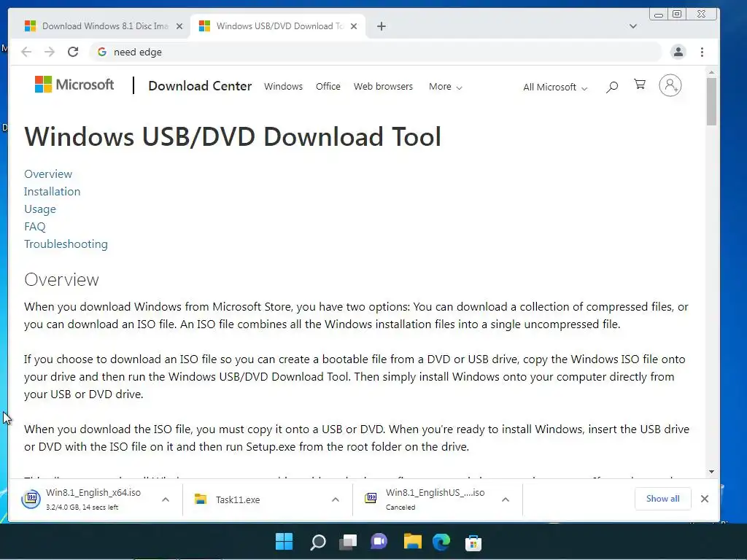747x560 pixels.
Task: Jump to the Usage link
Action: pyautogui.click(x=40, y=209)
